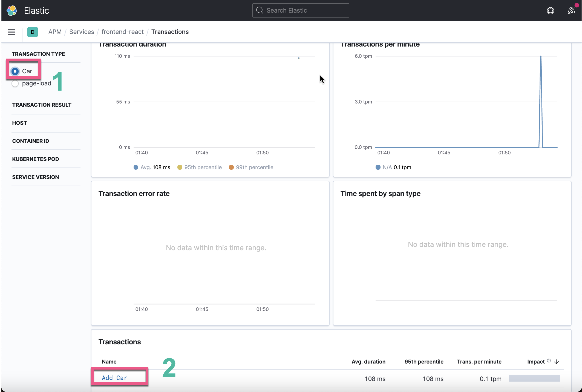Expand the Transaction Result filter
The width and height of the screenshot is (582, 392).
(42, 105)
